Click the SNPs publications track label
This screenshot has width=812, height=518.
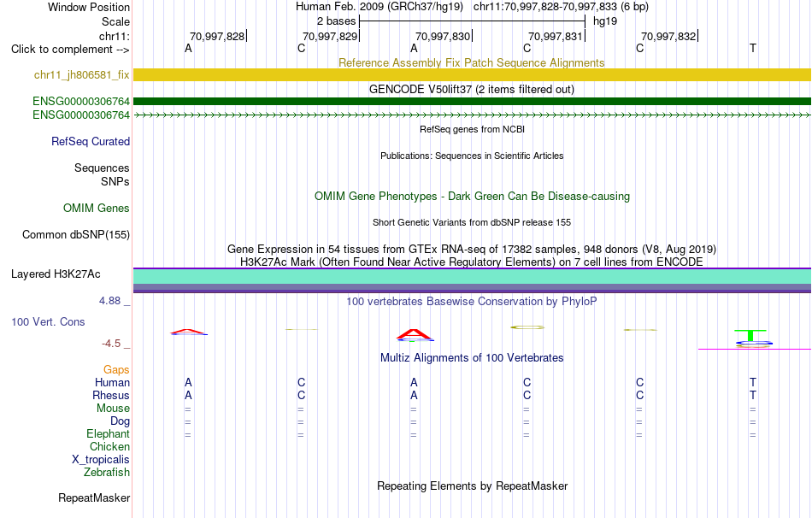point(115,181)
